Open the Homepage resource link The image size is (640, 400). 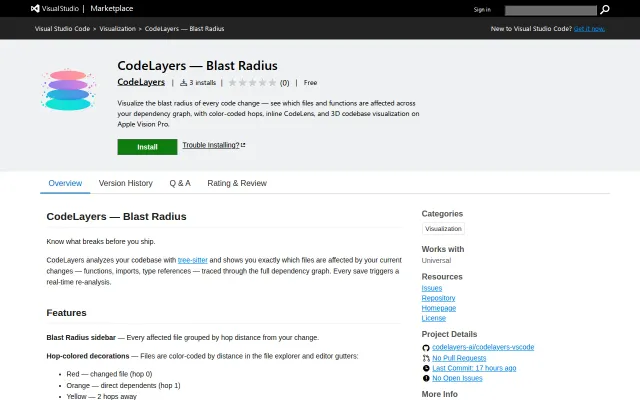tap(439, 308)
